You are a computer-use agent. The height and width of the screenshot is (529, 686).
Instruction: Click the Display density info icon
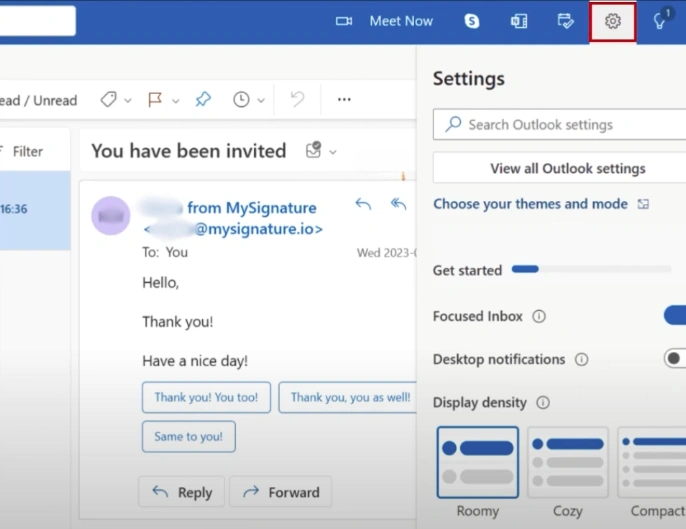coord(543,403)
